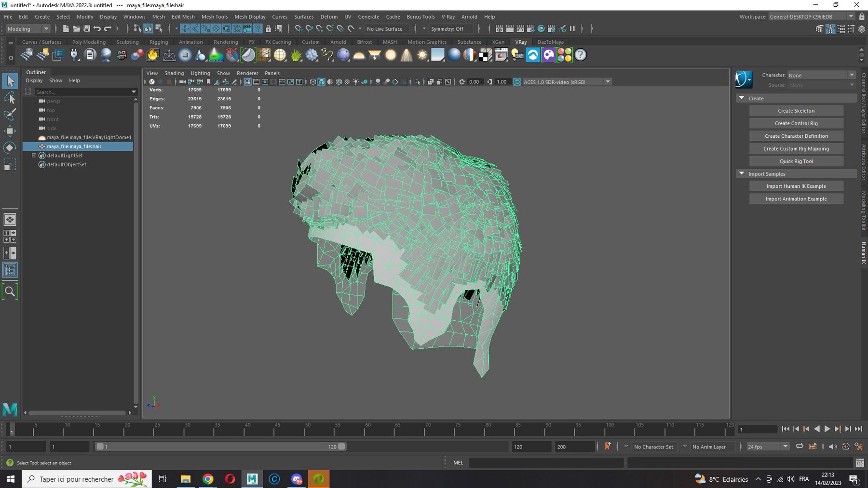Click the Undo arrow icon
Screen dimensions: 868x488
(97, 28)
